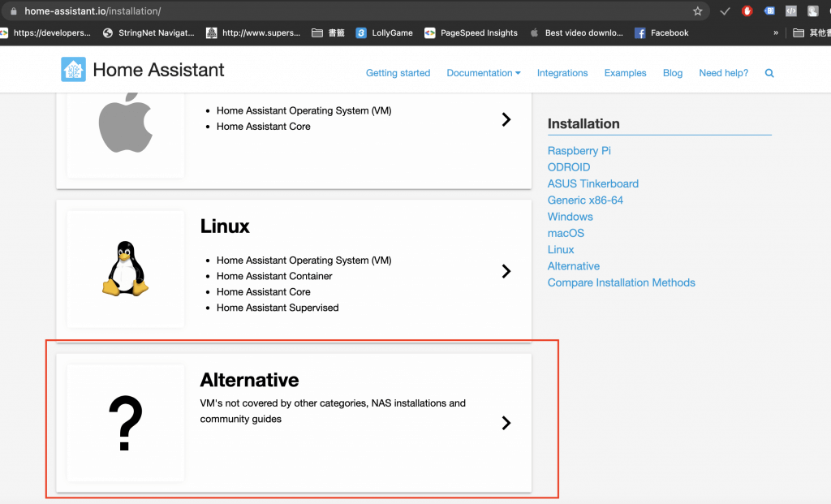
Task: Click the Alternative question mark image
Action: [x=126, y=423]
